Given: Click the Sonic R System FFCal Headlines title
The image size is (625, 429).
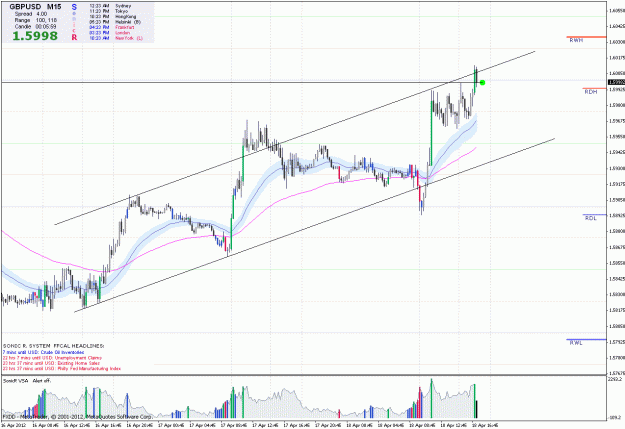Looking at the screenshot, I should coord(53,346).
